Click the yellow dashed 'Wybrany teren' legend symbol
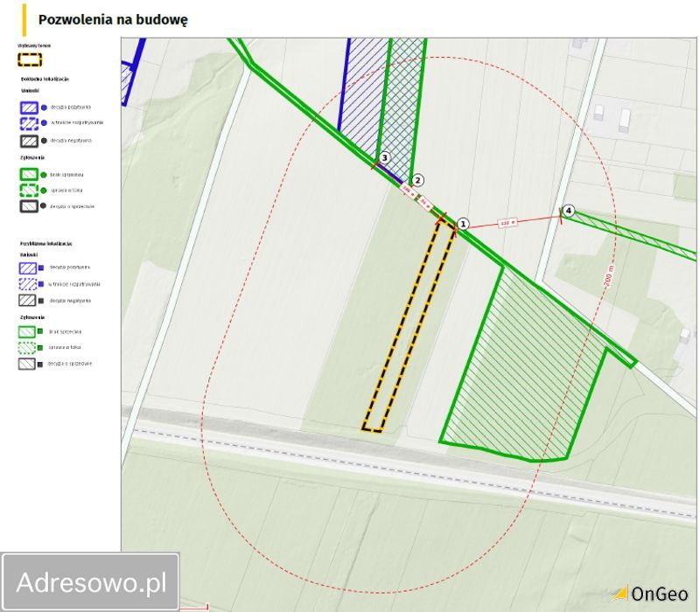 tap(30, 59)
